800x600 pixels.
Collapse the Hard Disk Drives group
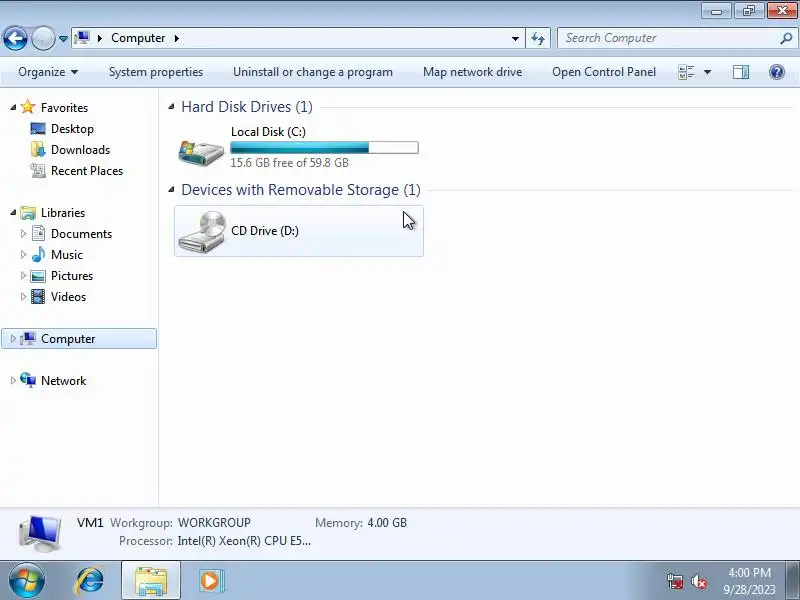click(x=172, y=107)
